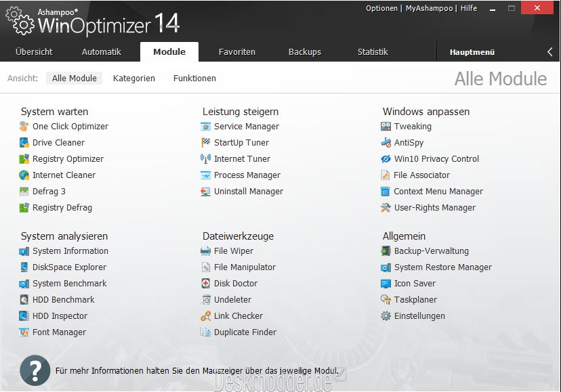Click the Einstellungen gear icon

point(386,315)
